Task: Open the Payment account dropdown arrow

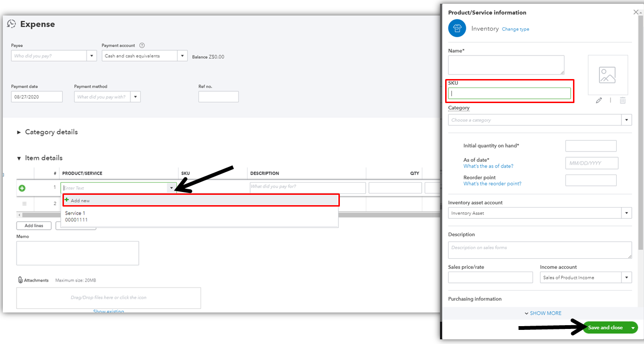Action: [182, 56]
